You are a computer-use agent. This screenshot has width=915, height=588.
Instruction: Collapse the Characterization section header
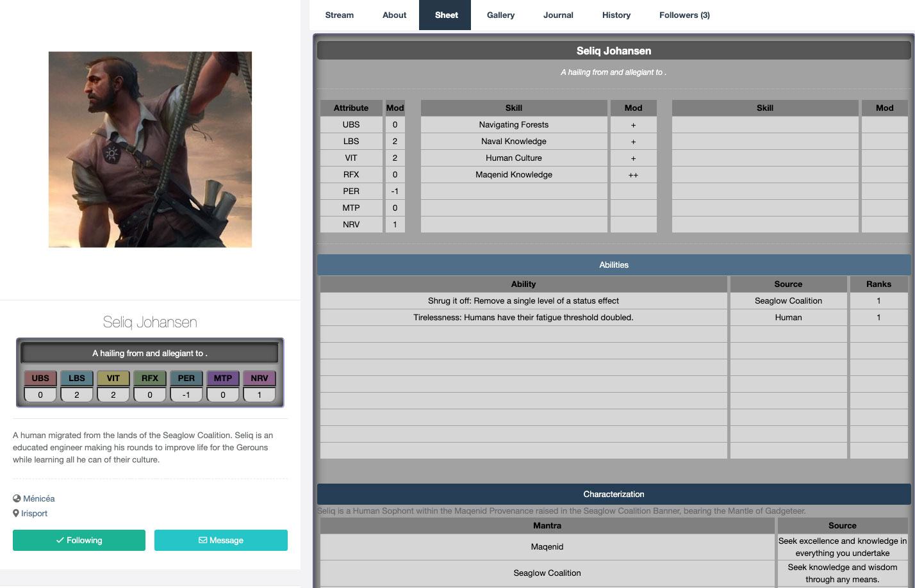pos(613,494)
